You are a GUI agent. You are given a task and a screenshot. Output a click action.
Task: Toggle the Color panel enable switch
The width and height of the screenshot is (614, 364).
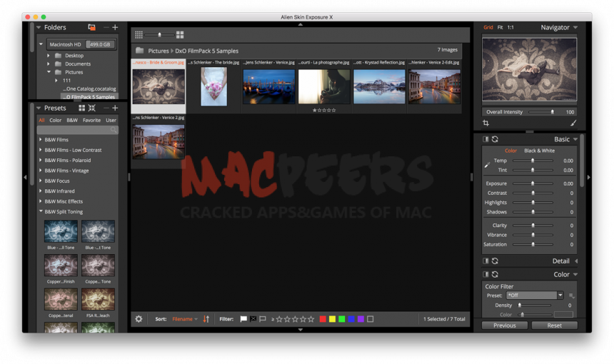point(485,275)
